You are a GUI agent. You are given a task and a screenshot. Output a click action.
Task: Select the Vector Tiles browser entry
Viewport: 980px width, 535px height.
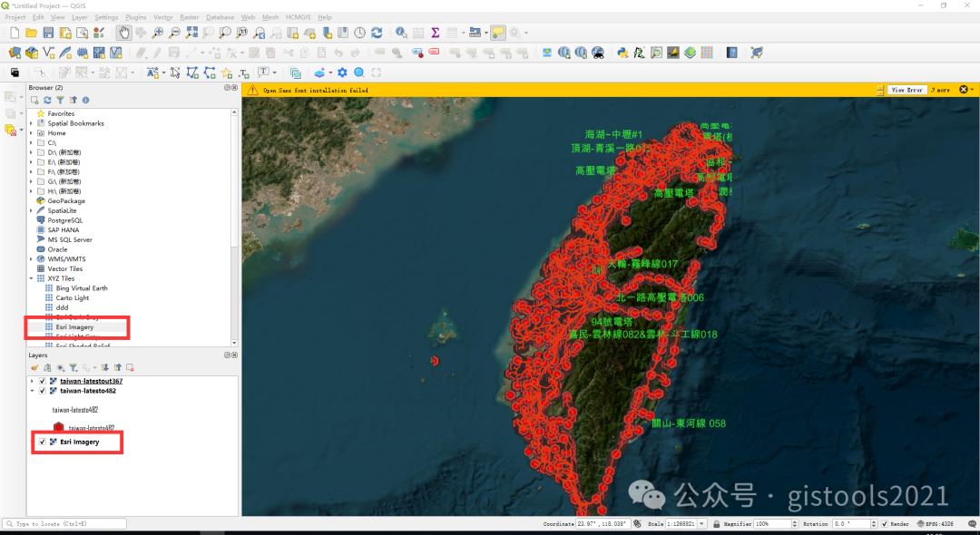[65, 269]
